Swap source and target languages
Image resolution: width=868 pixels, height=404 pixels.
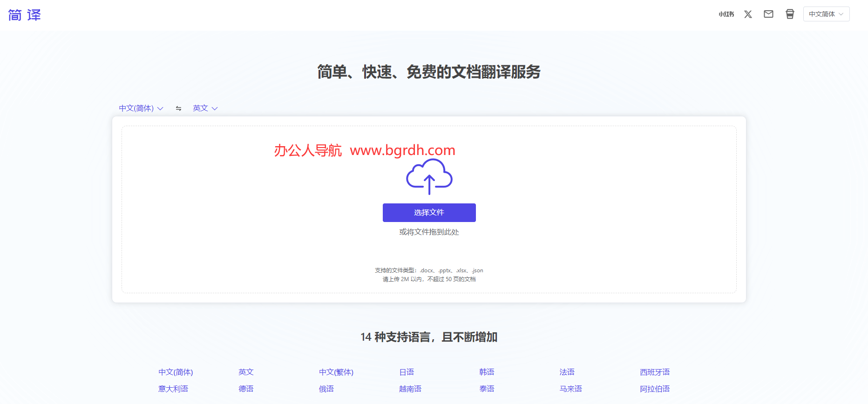178,108
